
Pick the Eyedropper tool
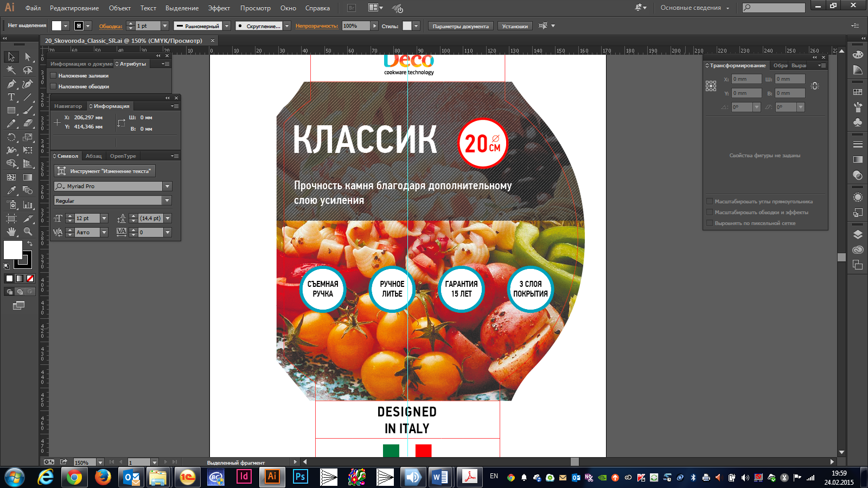tap(11, 190)
